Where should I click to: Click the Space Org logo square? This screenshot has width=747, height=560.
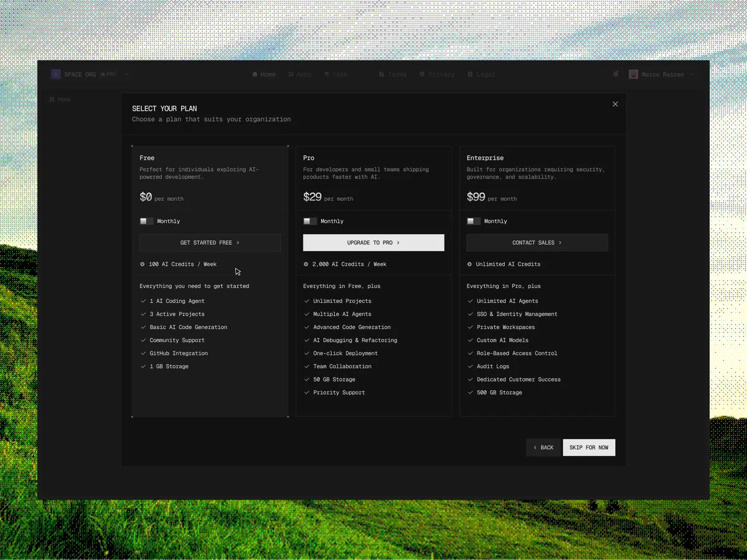pos(55,74)
